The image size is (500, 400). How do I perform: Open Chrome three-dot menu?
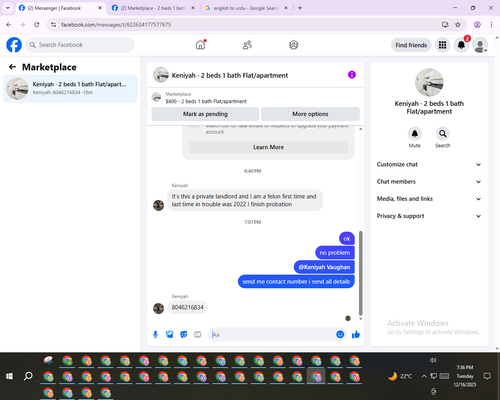click(491, 25)
